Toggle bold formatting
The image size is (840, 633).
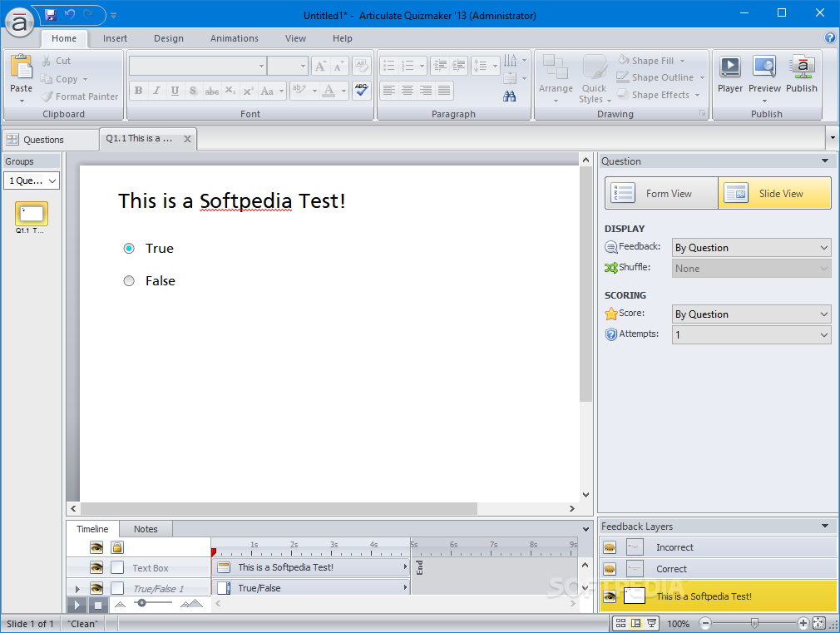[138, 91]
